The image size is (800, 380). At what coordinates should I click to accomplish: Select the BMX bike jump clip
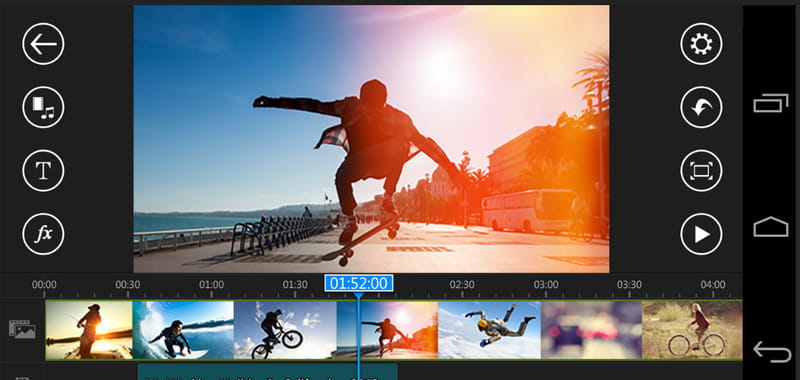pos(285,330)
